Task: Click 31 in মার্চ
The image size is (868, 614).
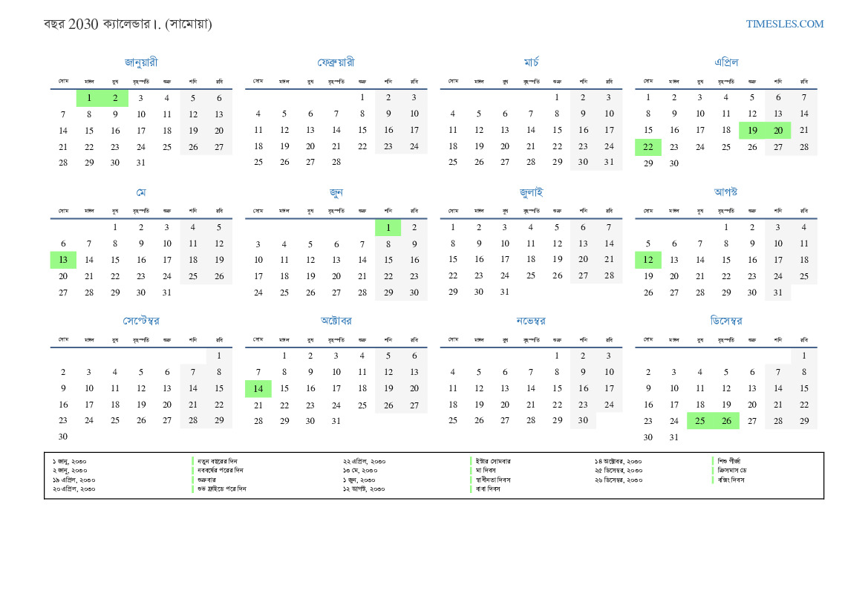Action: pyautogui.click(x=609, y=162)
